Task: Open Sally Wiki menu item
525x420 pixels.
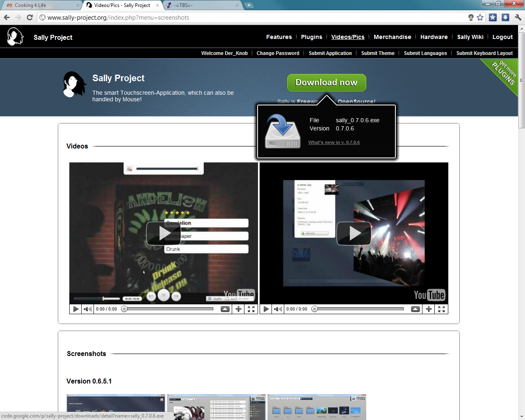Action: pos(470,37)
